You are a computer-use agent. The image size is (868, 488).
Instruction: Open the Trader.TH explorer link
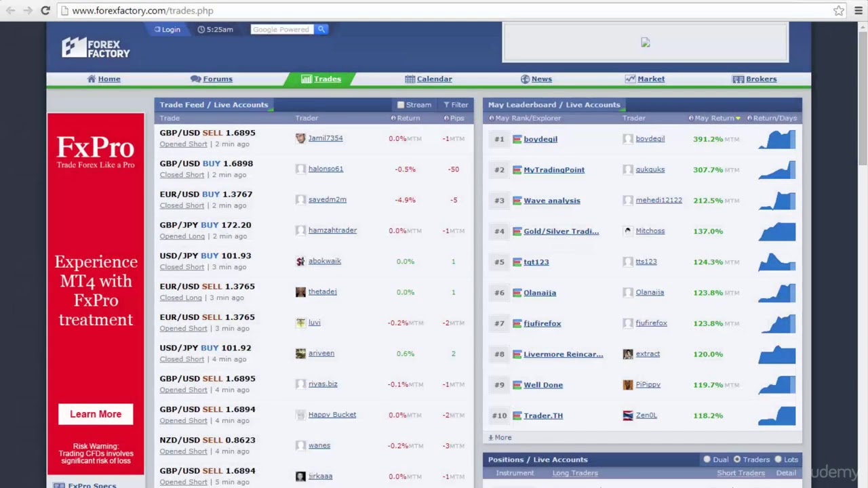pyautogui.click(x=543, y=415)
